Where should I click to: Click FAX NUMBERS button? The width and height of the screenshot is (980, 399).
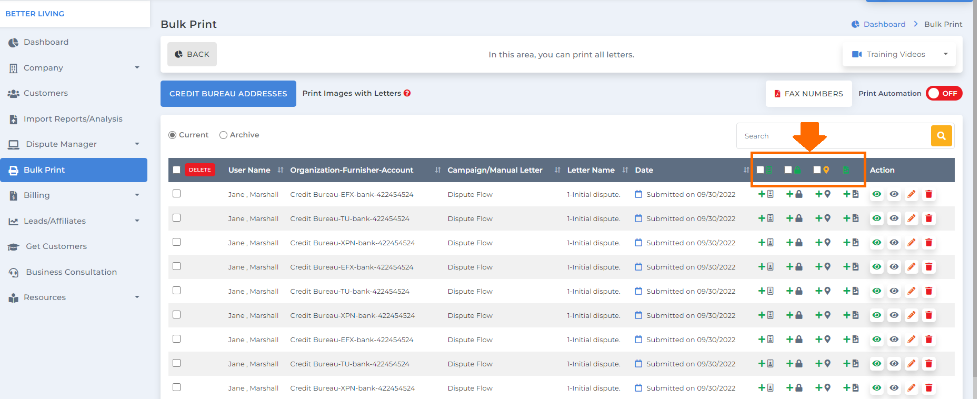click(809, 94)
